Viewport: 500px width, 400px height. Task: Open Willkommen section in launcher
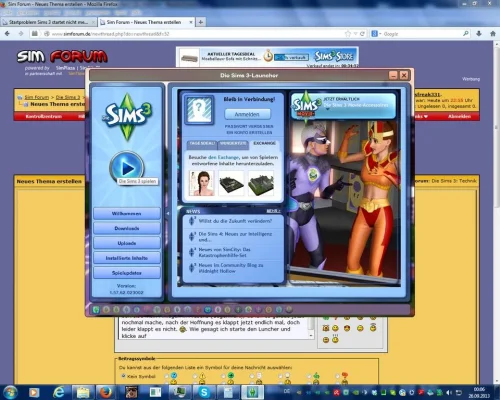(x=127, y=213)
